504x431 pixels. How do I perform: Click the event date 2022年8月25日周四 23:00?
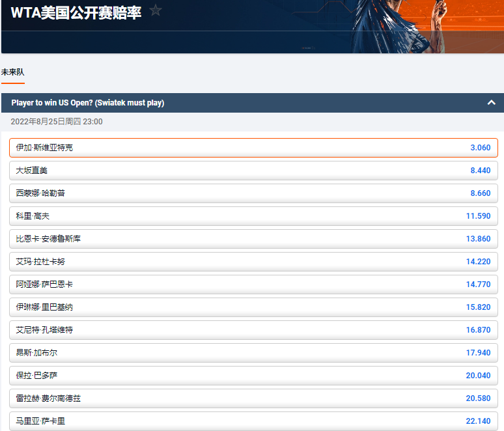click(x=57, y=122)
